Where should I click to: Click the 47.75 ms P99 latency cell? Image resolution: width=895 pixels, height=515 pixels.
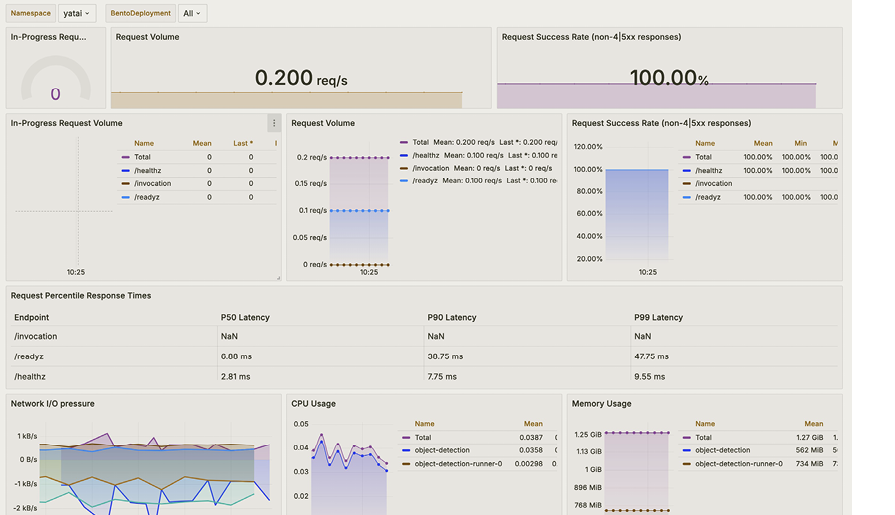[x=651, y=356]
